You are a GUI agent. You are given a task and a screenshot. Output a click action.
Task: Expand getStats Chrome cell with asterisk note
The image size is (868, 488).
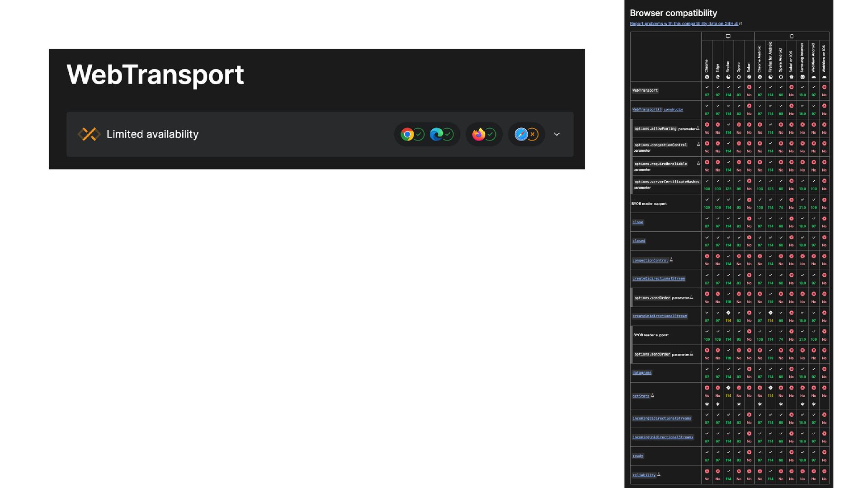tap(707, 396)
